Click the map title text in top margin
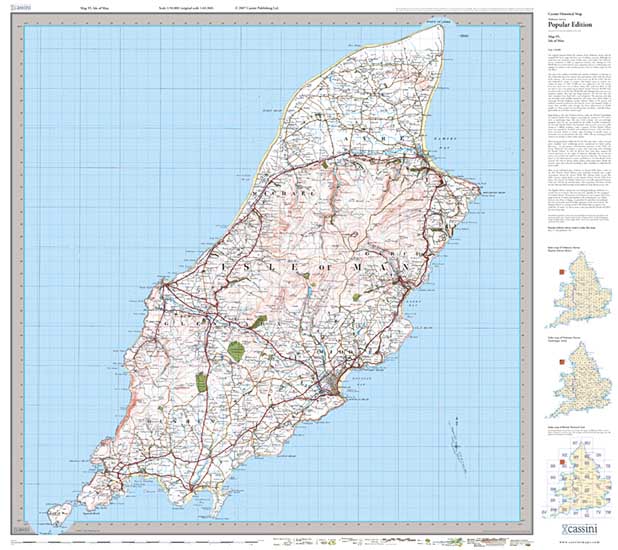618x550 pixels. click(97, 6)
